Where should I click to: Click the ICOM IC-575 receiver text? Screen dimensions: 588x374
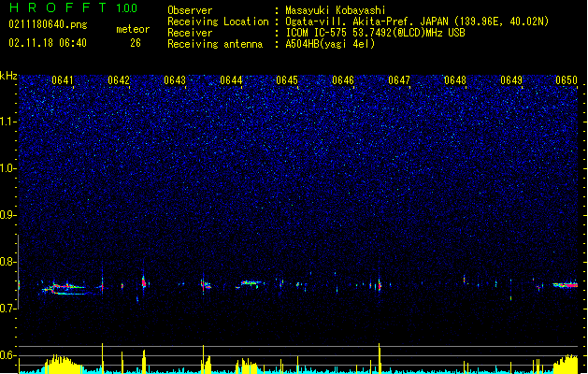[x=375, y=33]
